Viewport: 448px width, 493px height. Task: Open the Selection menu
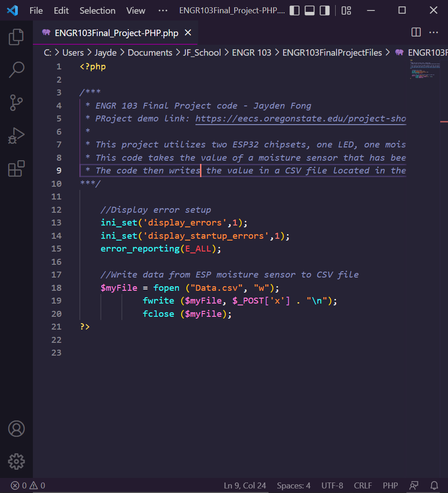97,10
